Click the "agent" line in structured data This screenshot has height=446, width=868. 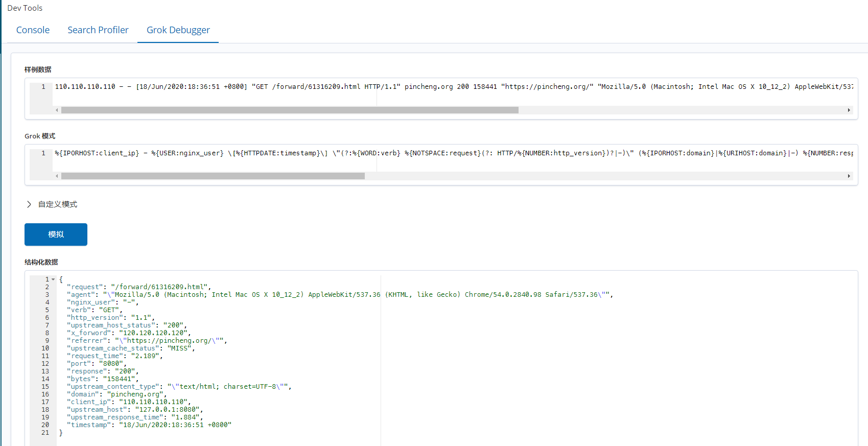pyautogui.click(x=340, y=295)
